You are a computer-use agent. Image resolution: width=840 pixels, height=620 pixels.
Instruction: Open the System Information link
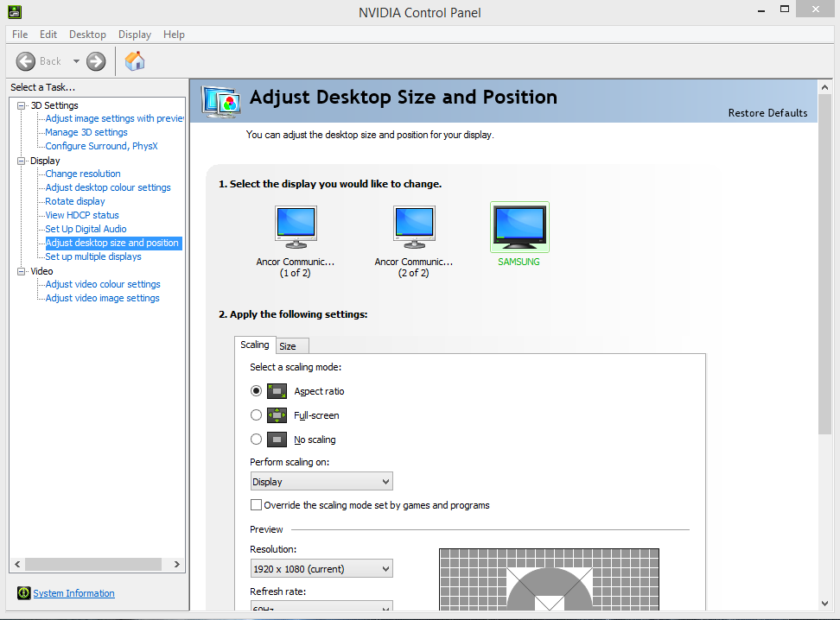point(74,593)
